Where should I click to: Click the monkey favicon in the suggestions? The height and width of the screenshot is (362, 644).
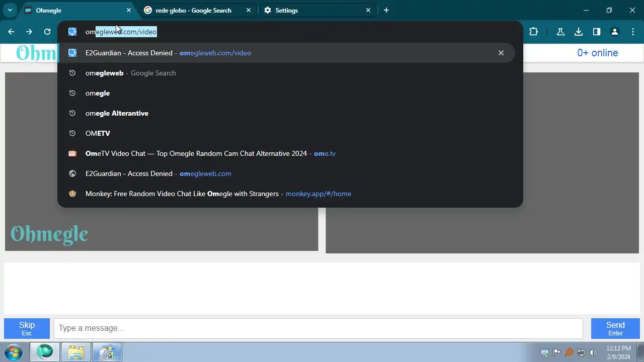72,194
